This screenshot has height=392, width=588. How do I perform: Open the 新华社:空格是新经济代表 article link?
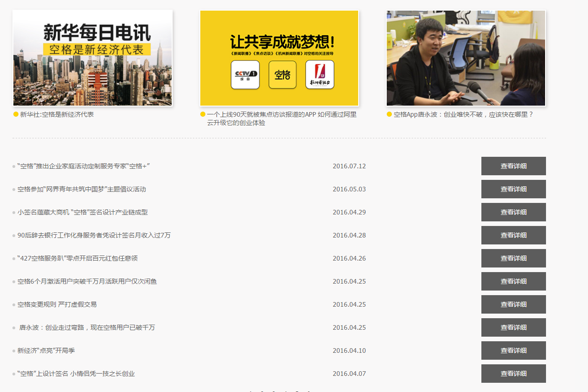(x=57, y=114)
